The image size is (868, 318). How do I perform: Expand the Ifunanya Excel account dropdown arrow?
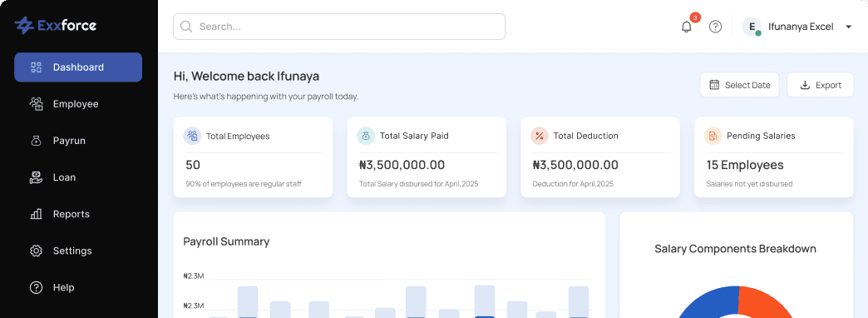pos(848,27)
